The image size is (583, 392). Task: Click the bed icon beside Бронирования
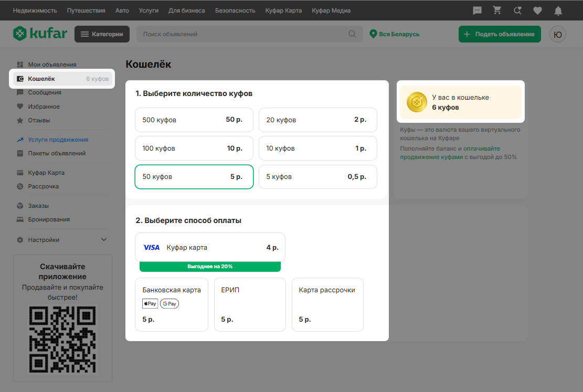[20, 219]
